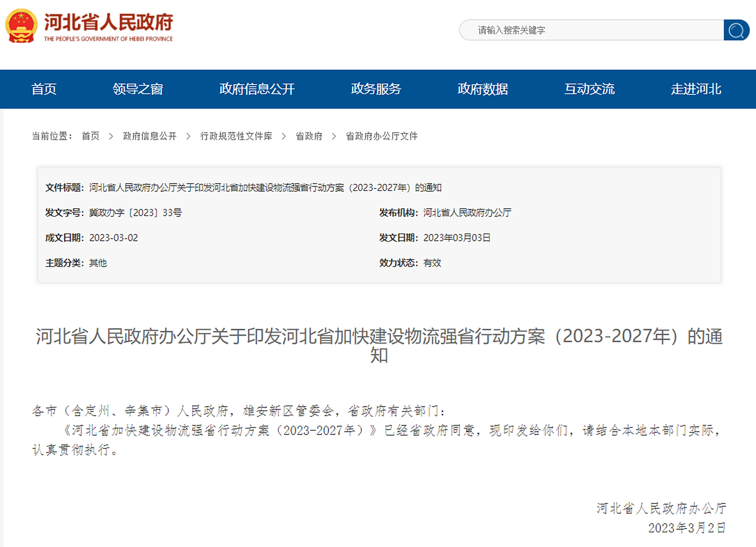Click 首页 in the breadcrumb trail
The height and width of the screenshot is (547, 756).
tap(90, 136)
